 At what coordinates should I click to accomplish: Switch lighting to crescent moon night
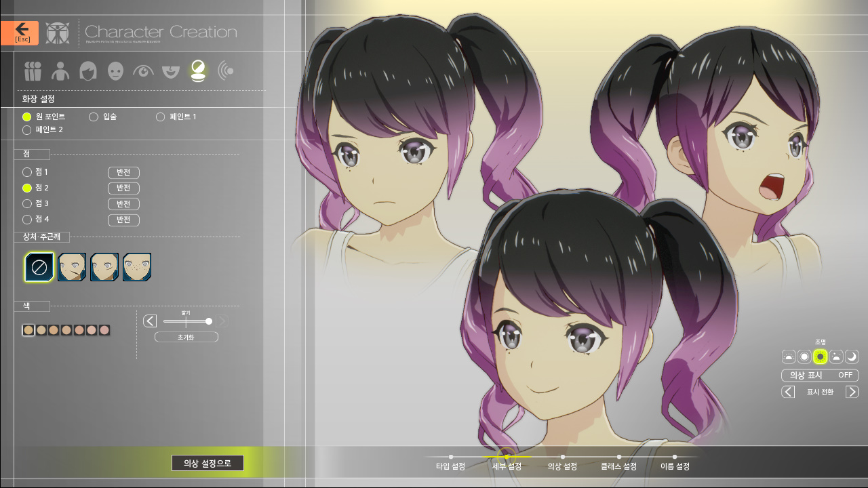[851, 357]
